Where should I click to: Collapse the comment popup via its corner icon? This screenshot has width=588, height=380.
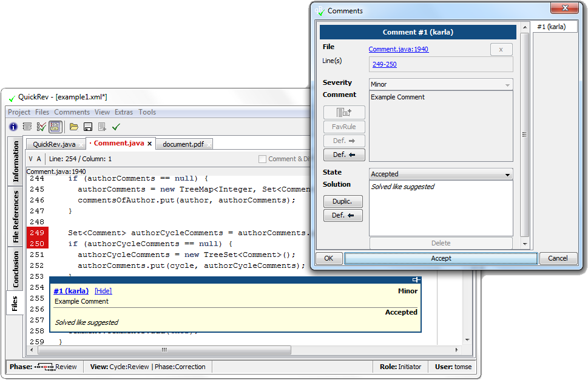point(416,280)
